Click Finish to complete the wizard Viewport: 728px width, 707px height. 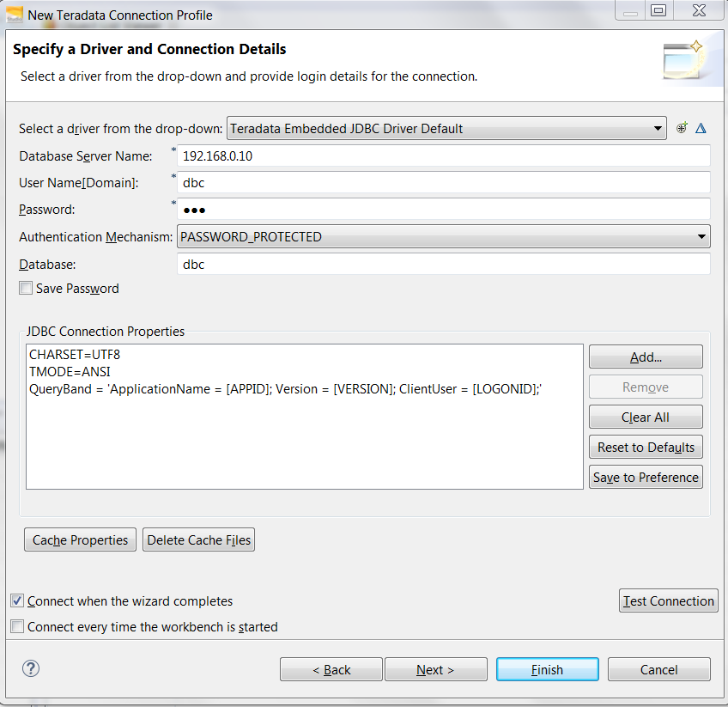tap(547, 669)
